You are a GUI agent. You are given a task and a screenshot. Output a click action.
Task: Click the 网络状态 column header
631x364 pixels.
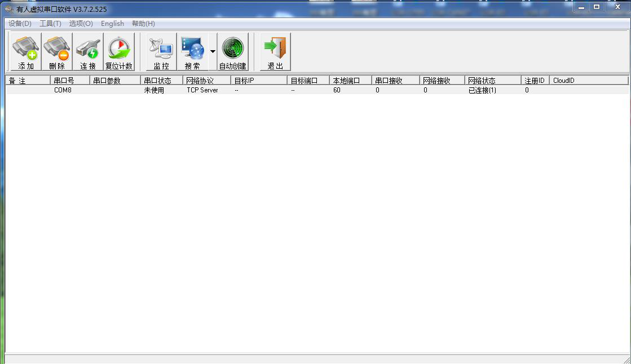click(x=492, y=81)
